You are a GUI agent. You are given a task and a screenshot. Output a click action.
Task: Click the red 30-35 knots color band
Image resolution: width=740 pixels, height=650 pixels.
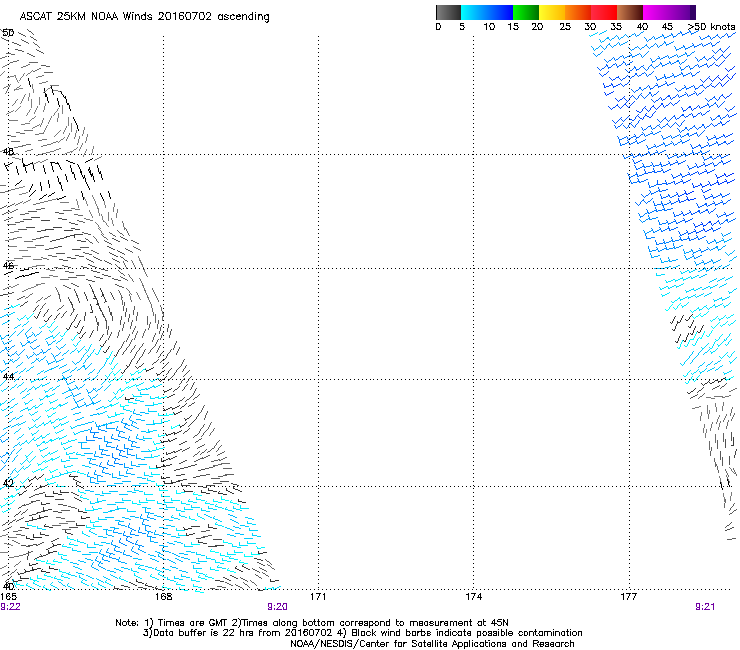[604, 12]
